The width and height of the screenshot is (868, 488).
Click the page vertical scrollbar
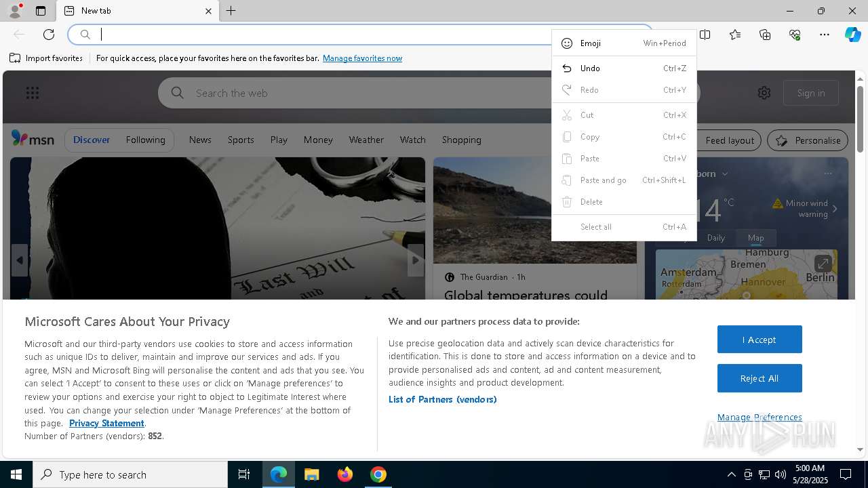[860, 119]
